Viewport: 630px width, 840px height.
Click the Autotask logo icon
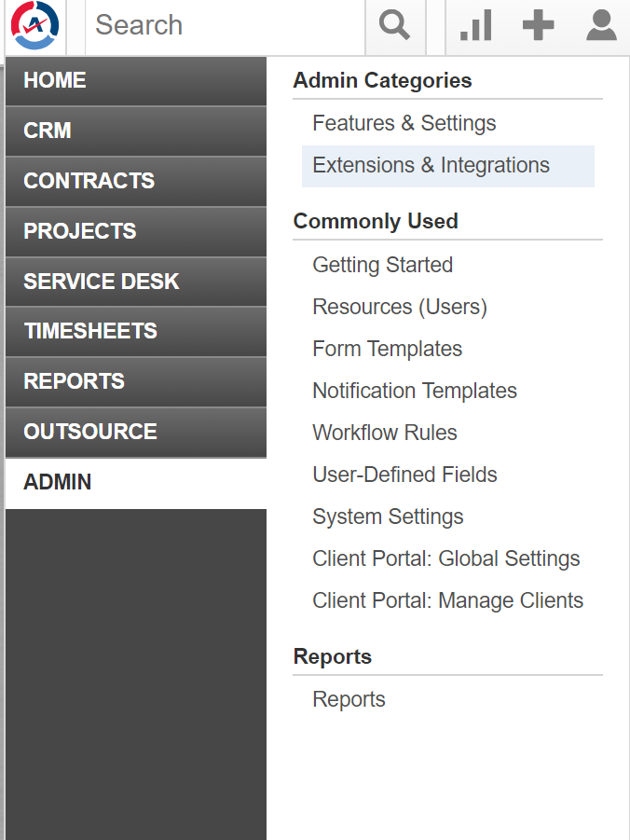[34, 25]
